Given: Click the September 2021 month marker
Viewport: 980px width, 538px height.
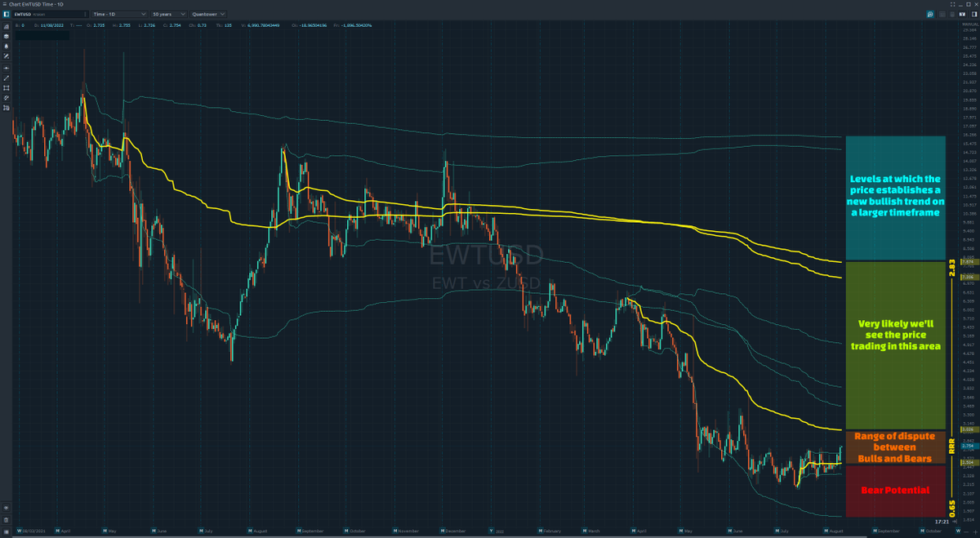Looking at the screenshot, I should tap(299, 531).
